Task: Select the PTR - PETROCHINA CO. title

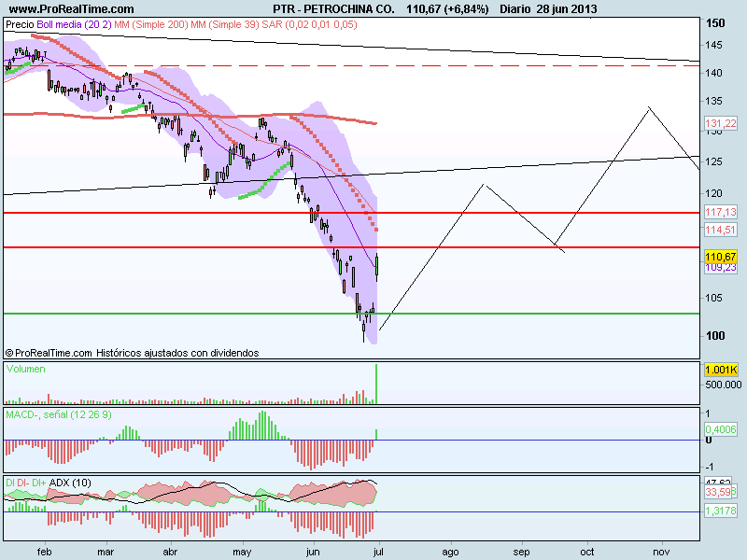Action: pyautogui.click(x=333, y=9)
